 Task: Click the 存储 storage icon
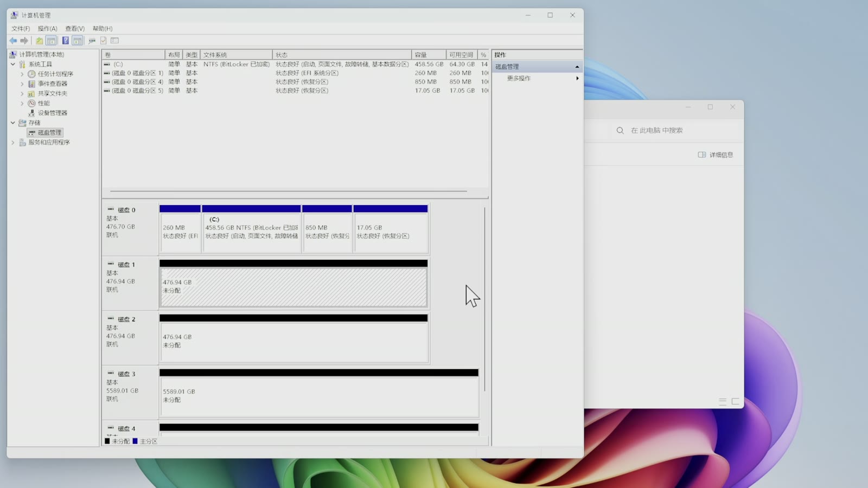[22, 123]
